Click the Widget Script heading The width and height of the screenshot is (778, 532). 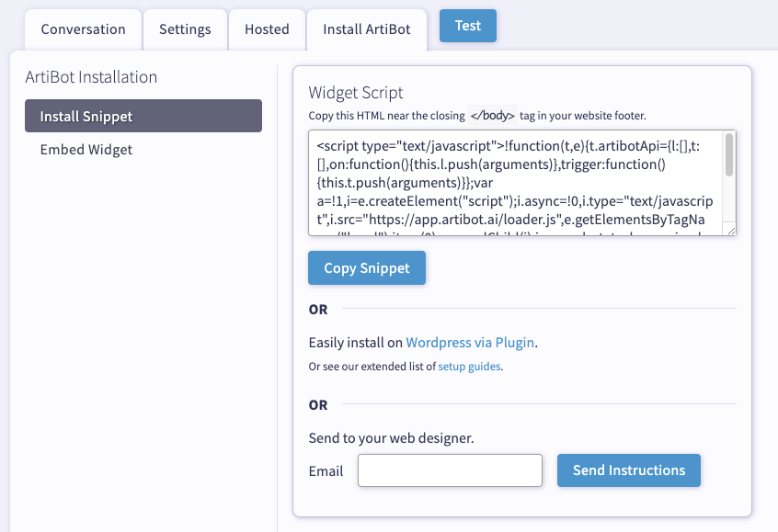coord(356,93)
